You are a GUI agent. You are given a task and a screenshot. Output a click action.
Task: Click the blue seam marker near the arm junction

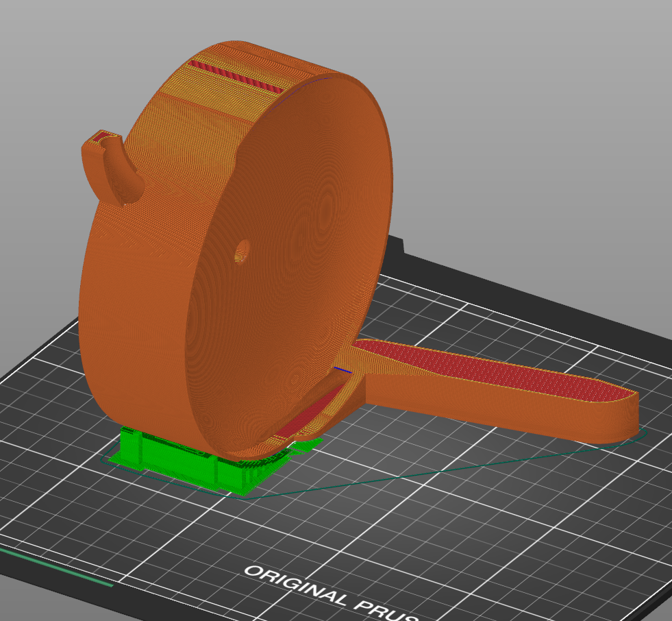(343, 370)
